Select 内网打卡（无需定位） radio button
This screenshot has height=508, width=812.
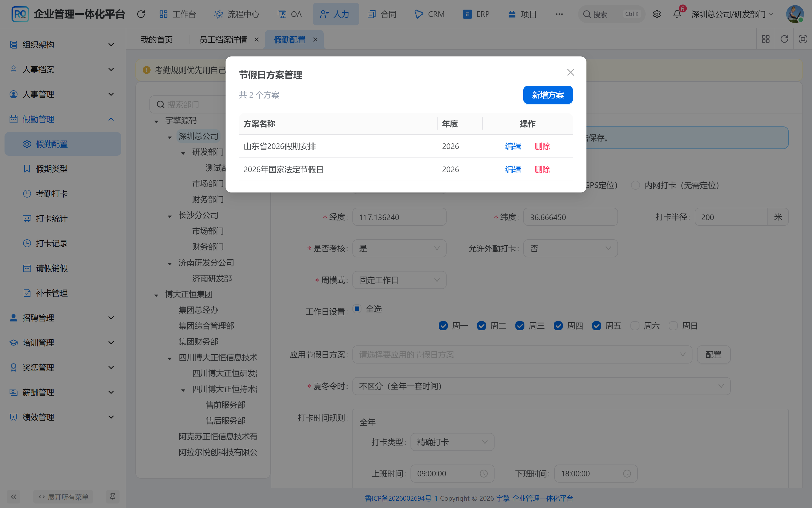coord(635,185)
